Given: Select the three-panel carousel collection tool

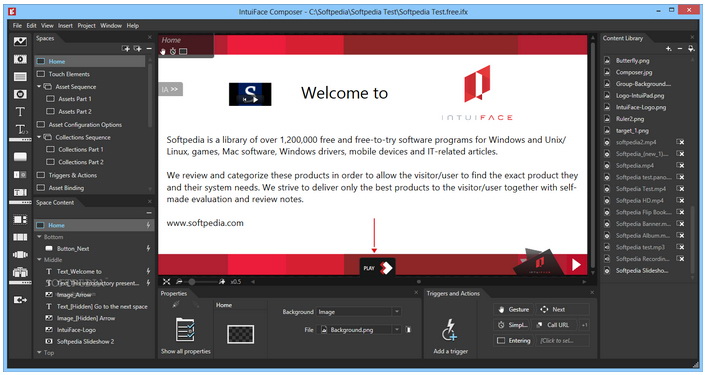Looking at the screenshot, I should tap(20, 237).
